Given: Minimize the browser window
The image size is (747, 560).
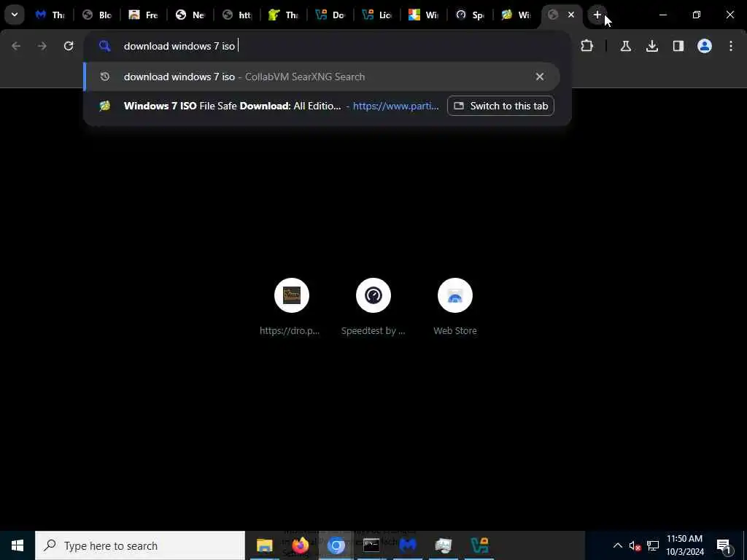Looking at the screenshot, I should pyautogui.click(x=662, y=15).
